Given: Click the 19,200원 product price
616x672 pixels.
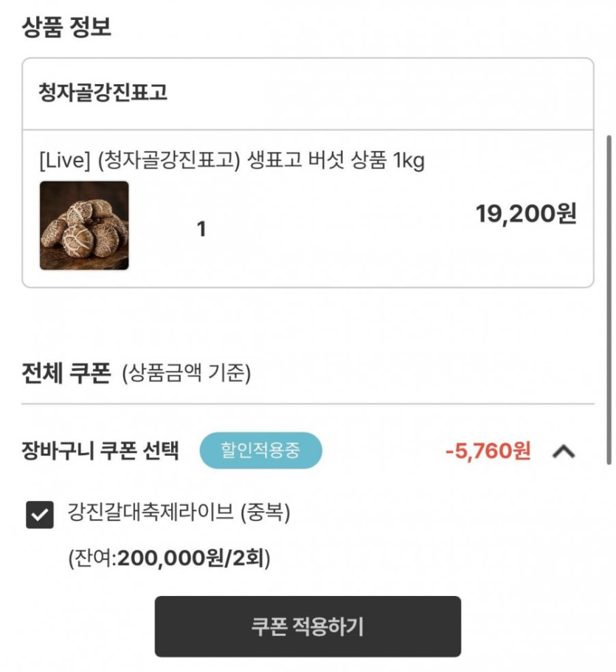Looking at the screenshot, I should 526,214.
